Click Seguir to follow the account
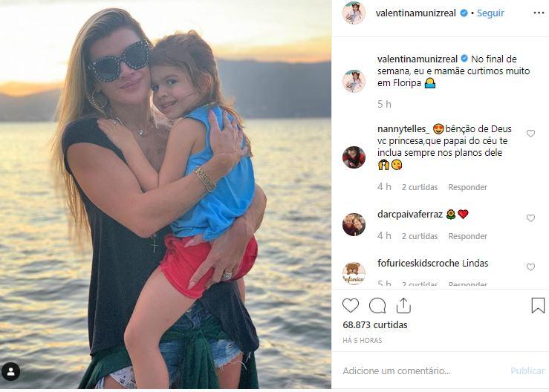This screenshot has width=549, height=392. tap(490, 13)
